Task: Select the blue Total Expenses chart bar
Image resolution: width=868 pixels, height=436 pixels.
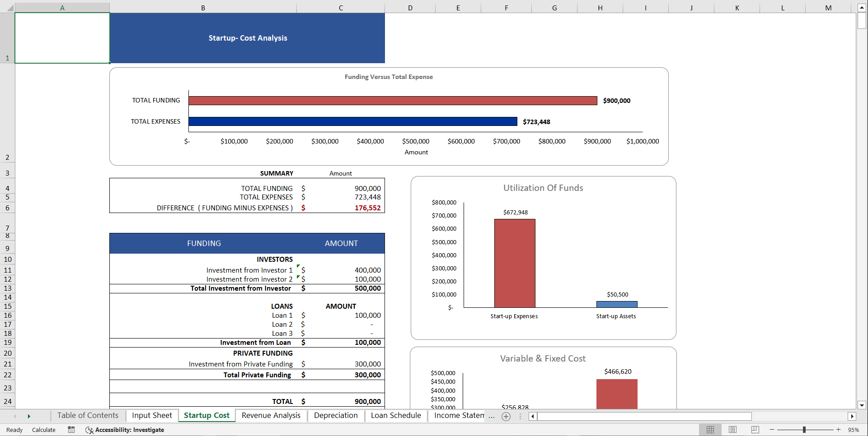Action: click(352, 121)
